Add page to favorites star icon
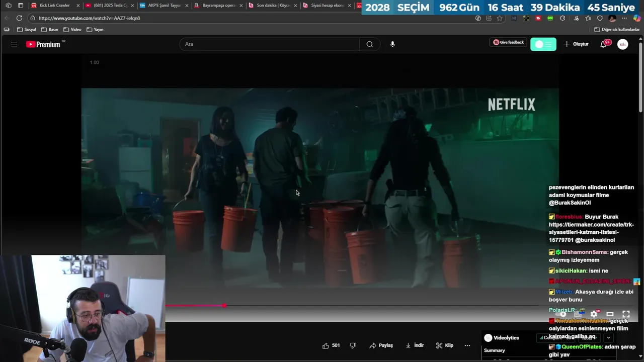 click(x=500, y=18)
